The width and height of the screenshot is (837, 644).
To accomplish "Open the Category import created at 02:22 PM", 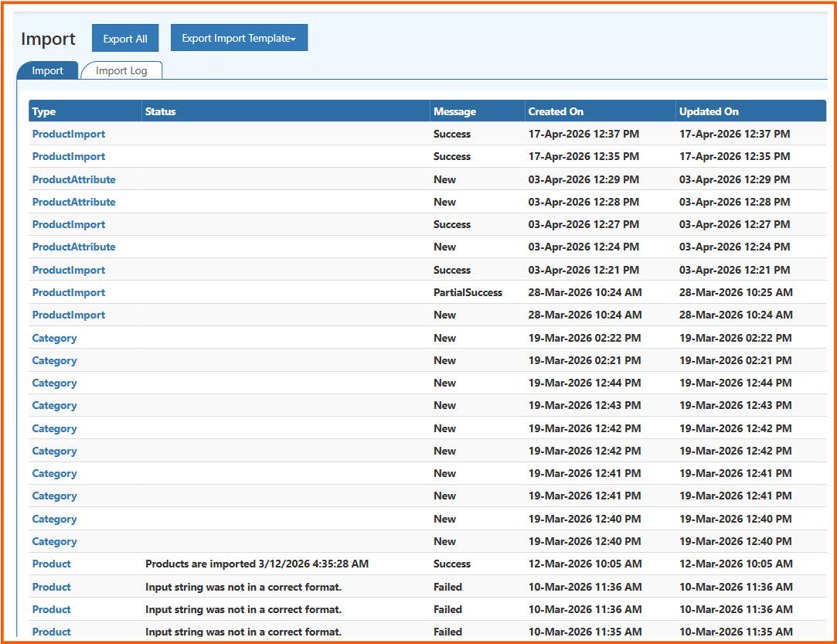I will click(x=54, y=338).
